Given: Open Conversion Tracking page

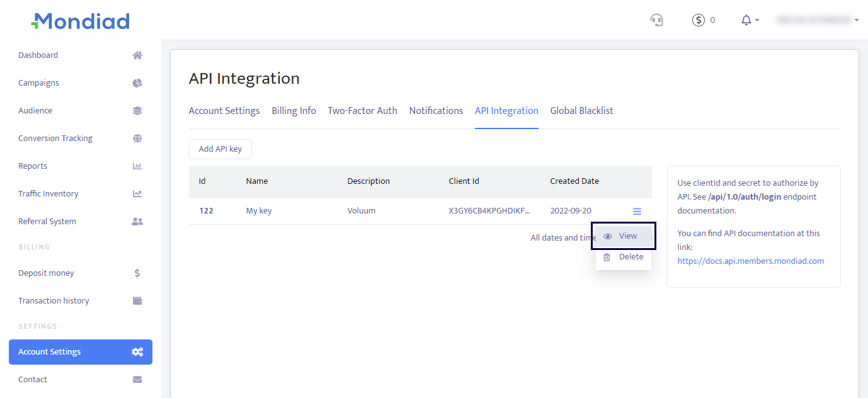Looking at the screenshot, I should click(x=55, y=139).
